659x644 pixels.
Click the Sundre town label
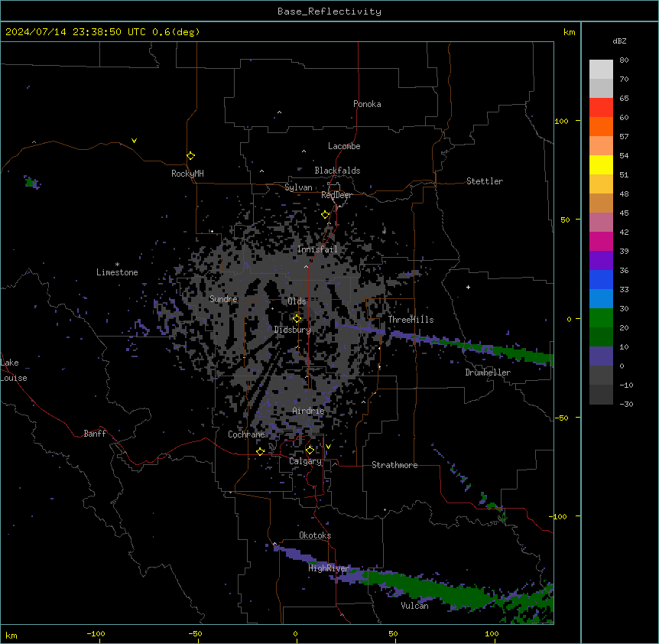[x=223, y=299]
